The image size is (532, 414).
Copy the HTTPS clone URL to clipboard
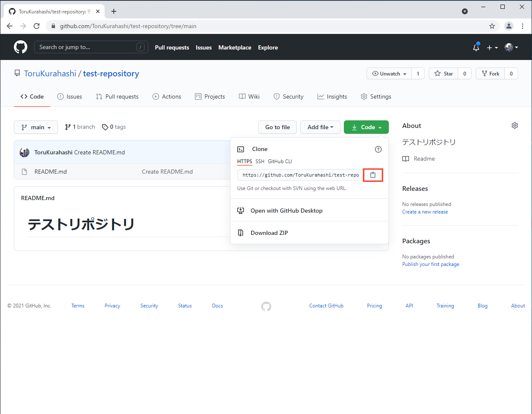(x=373, y=175)
